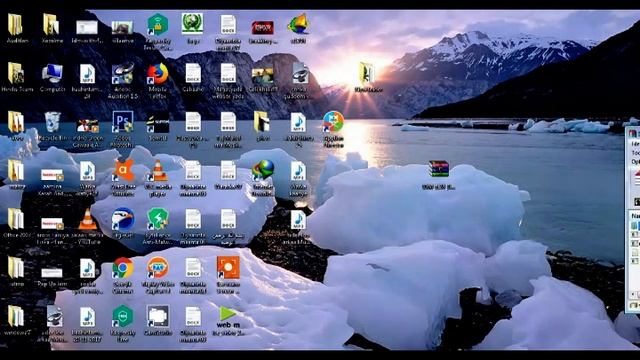Open the black Sound shortcut beside Photoshop
The width and height of the screenshot is (640, 360).
pos(158,124)
